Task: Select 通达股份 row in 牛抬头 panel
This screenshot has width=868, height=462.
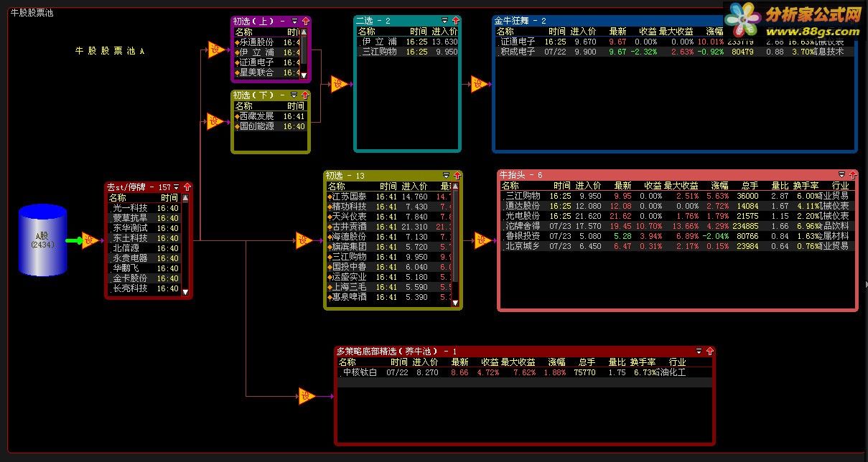Action: coord(676,206)
